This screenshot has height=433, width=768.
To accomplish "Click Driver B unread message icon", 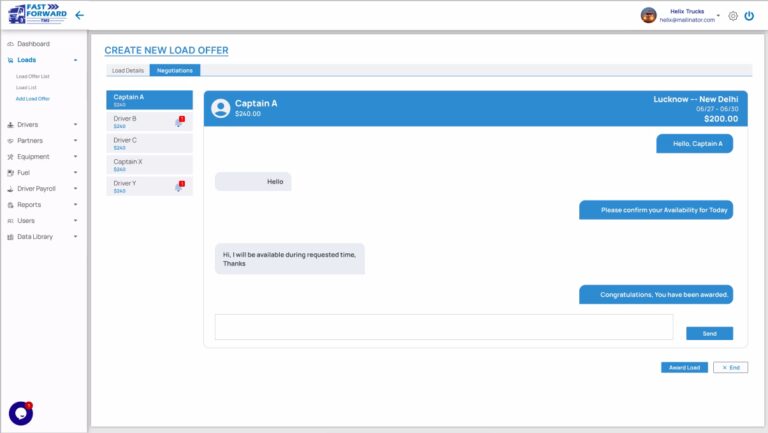I will 179,121.
